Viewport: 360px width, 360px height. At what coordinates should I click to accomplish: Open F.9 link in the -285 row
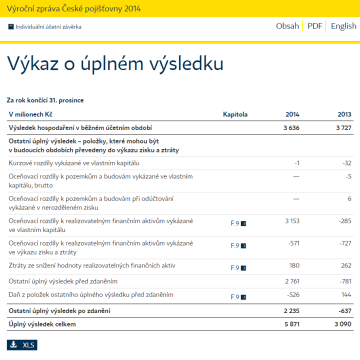click(x=238, y=223)
